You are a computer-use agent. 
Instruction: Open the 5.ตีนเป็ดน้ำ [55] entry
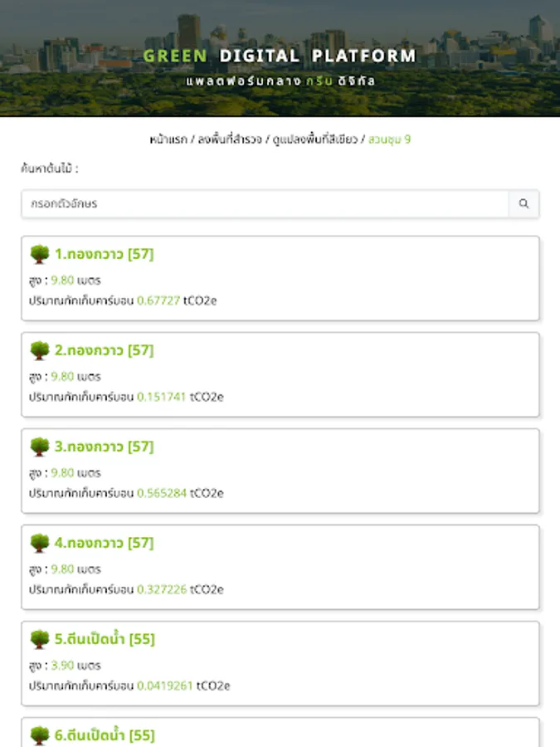coord(105,639)
